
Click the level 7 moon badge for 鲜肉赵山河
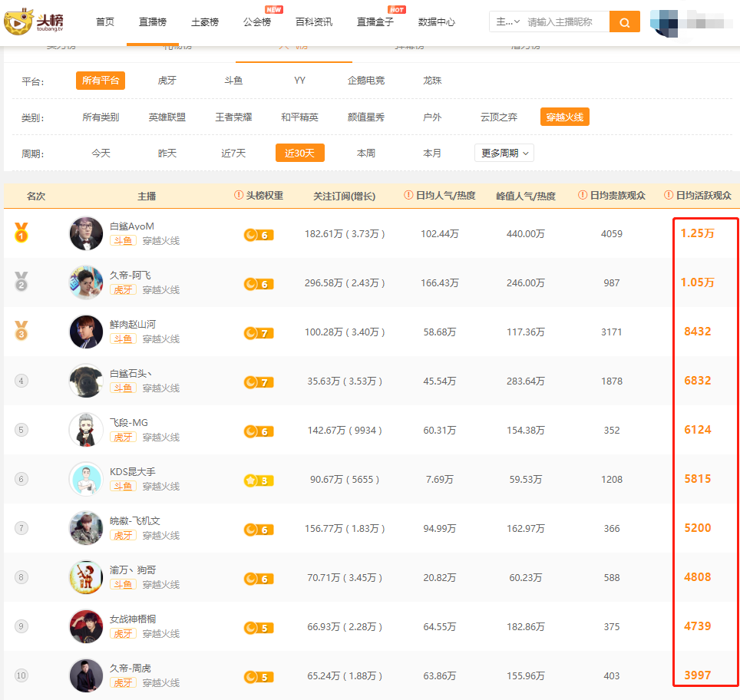(259, 333)
